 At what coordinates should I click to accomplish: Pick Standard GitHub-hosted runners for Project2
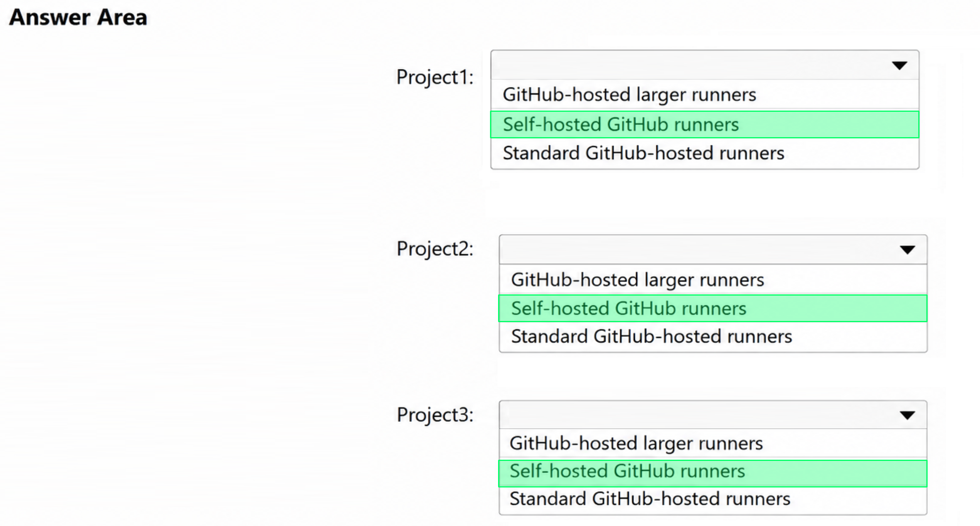(x=713, y=336)
